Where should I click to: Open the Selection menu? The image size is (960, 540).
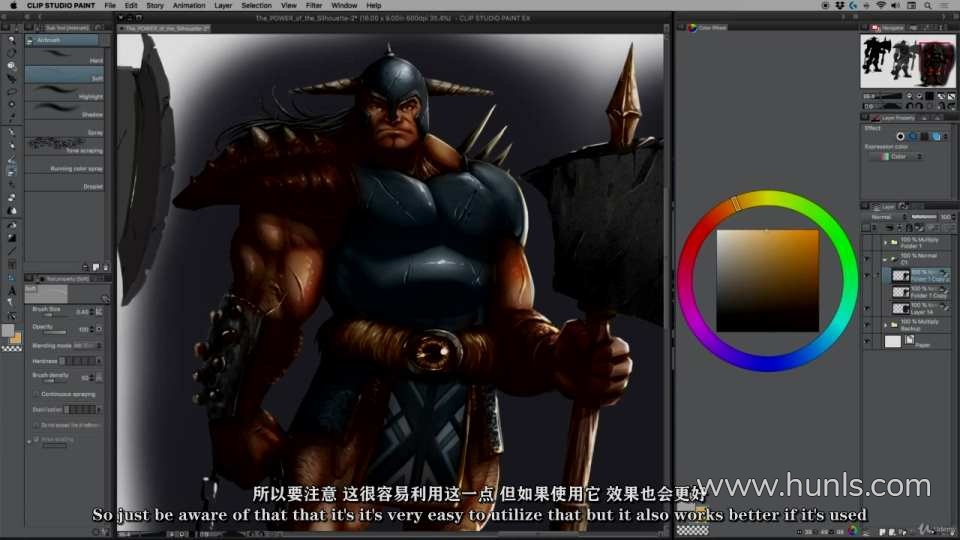coord(257,6)
